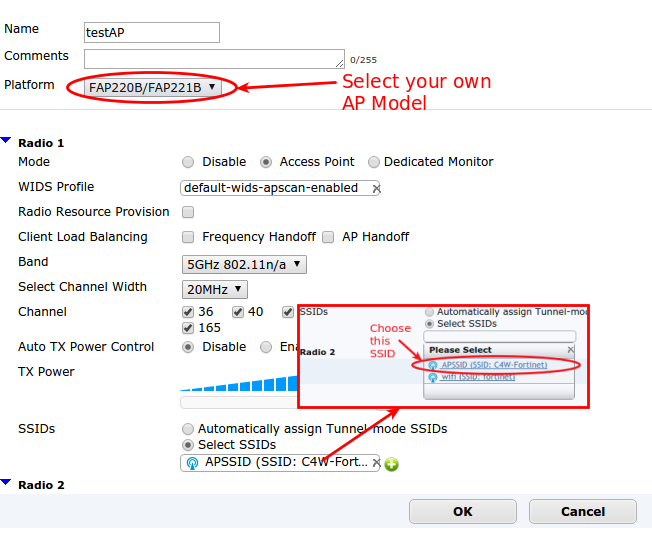Uncheck channel 165 checkbox
The height and width of the screenshot is (536, 652).
(x=188, y=328)
